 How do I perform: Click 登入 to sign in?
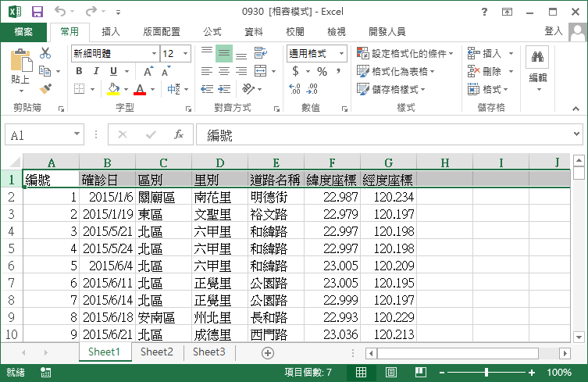click(x=554, y=31)
